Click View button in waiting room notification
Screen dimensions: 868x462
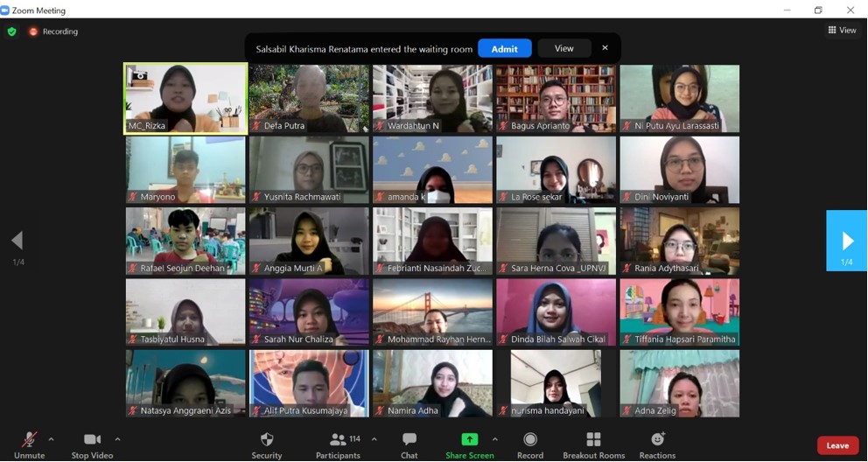[x=563, y=49]
